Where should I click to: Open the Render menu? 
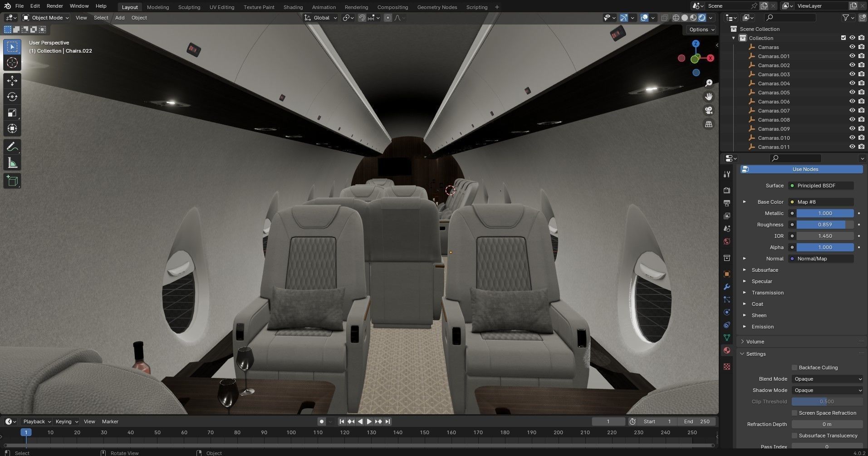click(x=54, y=6)
